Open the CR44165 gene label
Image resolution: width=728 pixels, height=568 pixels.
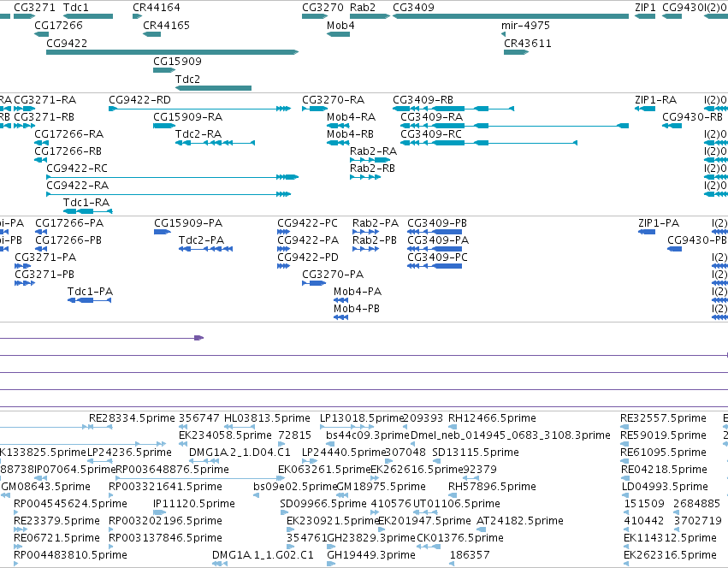point(166,25)
